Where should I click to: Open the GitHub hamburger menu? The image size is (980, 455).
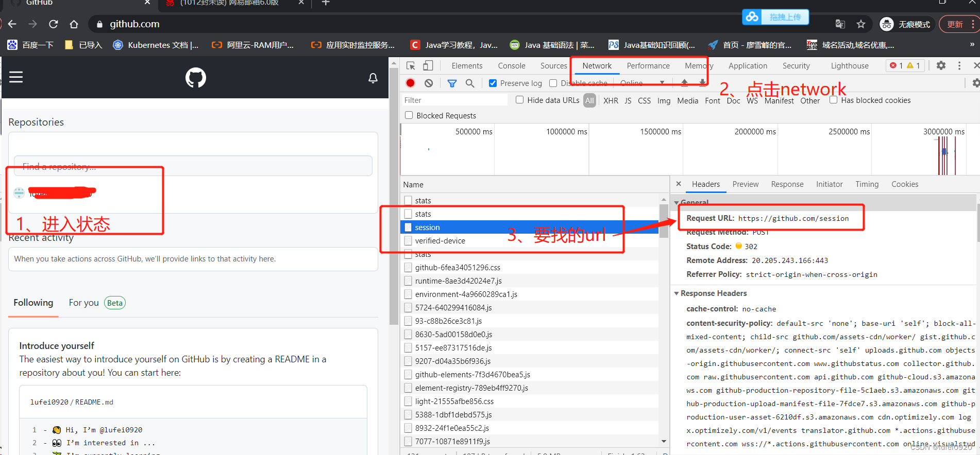tap(16, 77)
